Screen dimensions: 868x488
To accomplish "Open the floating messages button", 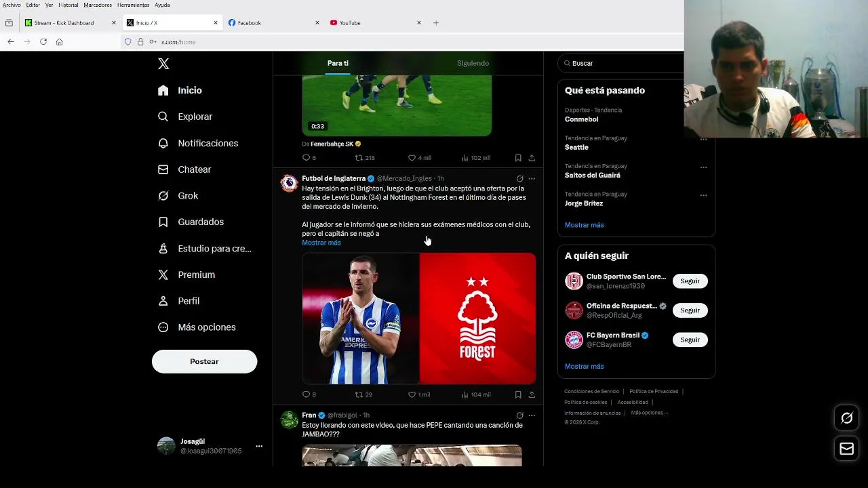I will click(x=846, y=449).
